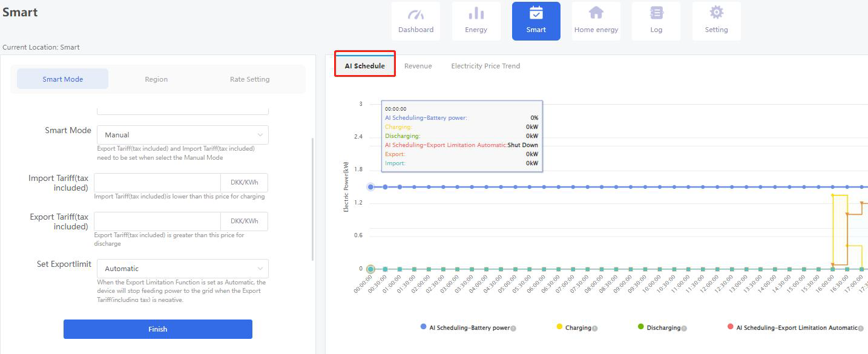This screenshot has height=354, width=868.
Task: Open the Log list icon
Action: (656, 15)
